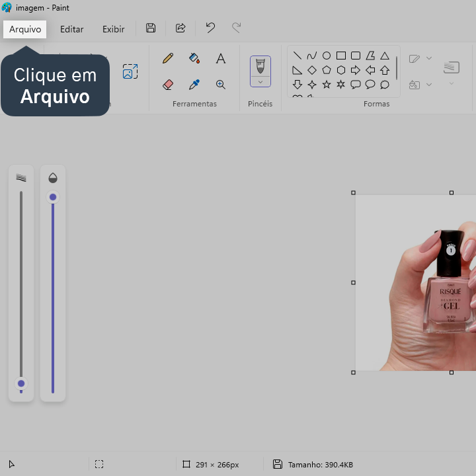Click the cursor position icon in status bar
The height and width of the screenshot is (476, 476).
[x=11, y=464]
